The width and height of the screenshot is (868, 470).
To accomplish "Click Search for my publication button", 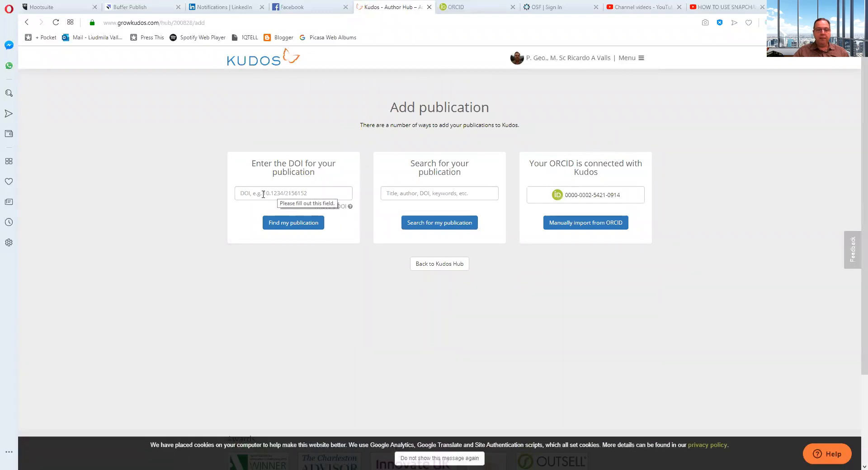I will 439,223.
